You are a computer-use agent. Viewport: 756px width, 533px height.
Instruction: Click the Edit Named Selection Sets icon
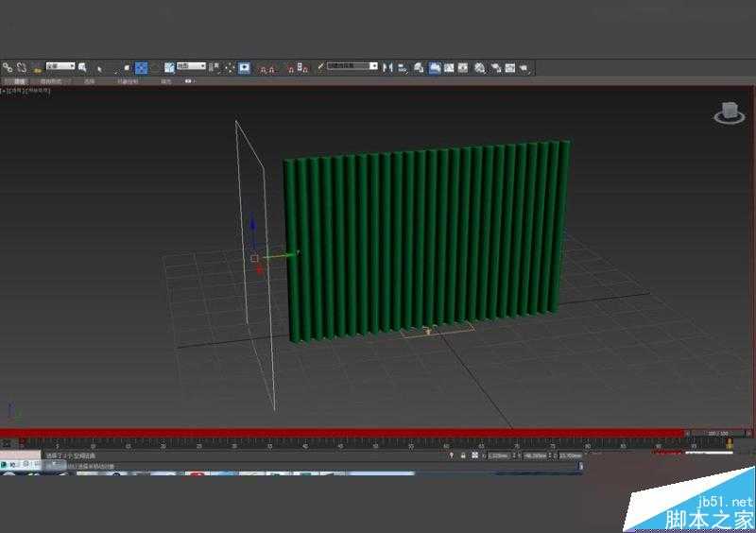pos(320,67)
